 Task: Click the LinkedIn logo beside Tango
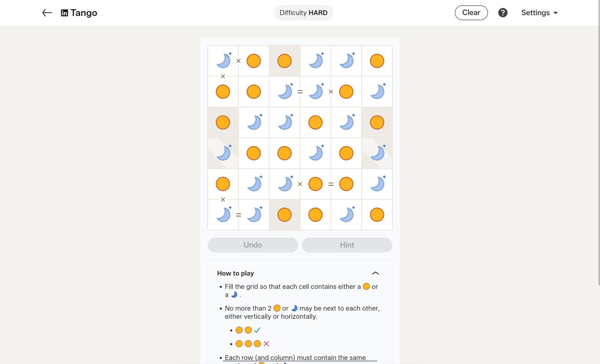click(64, 13)
